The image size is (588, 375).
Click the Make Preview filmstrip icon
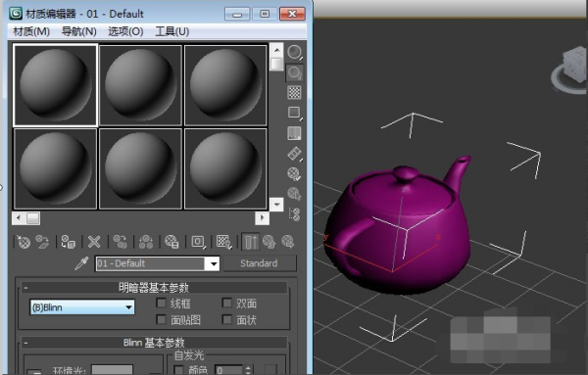(294, 154)
